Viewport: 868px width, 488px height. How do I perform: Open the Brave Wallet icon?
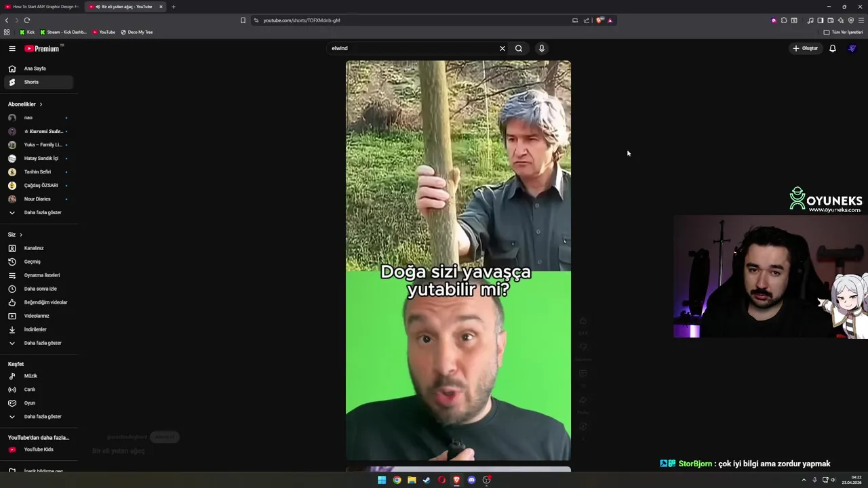(830, 20)
